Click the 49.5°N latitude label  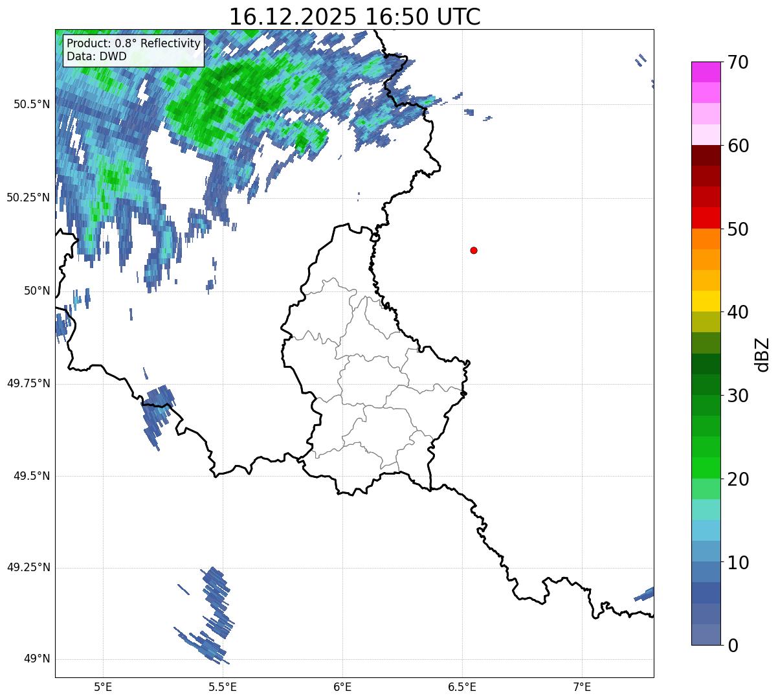pos(32,476)
